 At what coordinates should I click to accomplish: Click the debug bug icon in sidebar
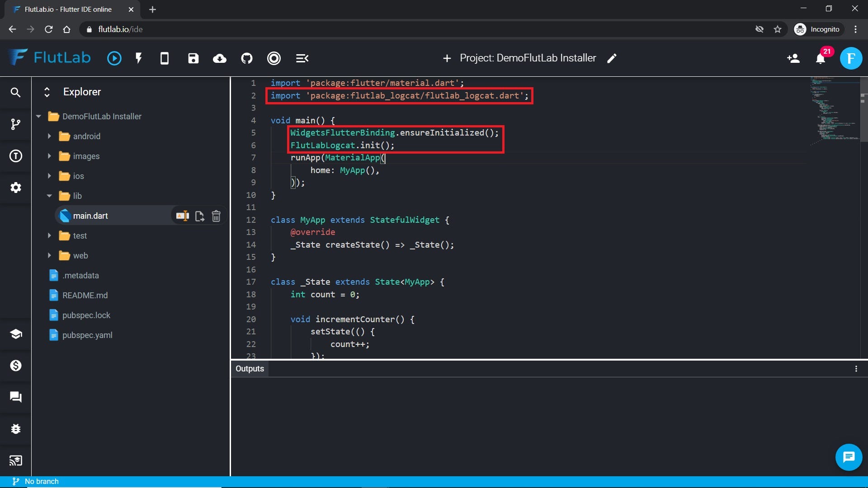(16, 429)
